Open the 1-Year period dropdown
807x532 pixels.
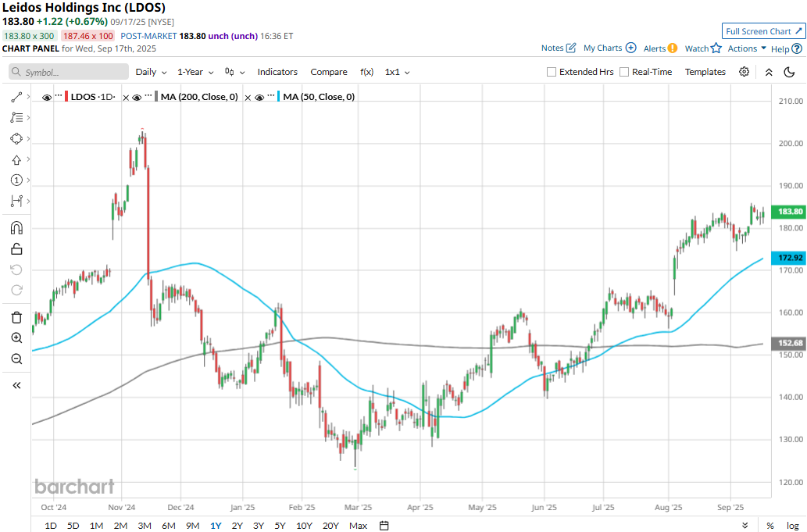[x=195, y=72]
